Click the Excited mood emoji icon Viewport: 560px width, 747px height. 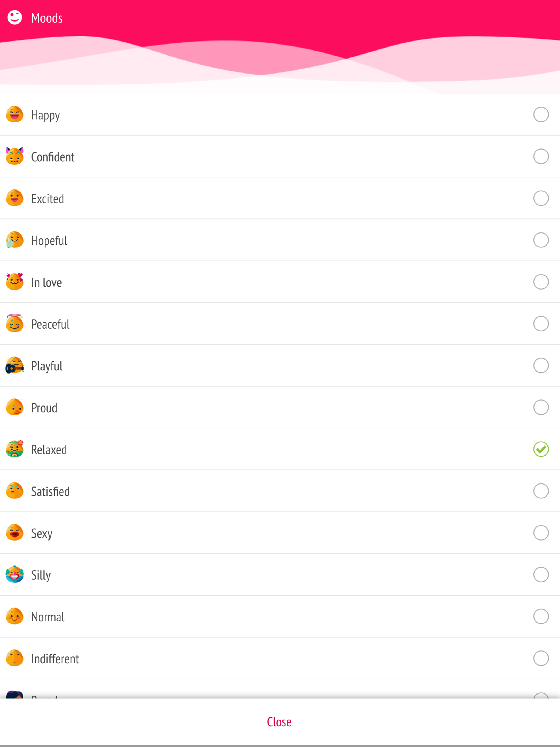[15, 198]
